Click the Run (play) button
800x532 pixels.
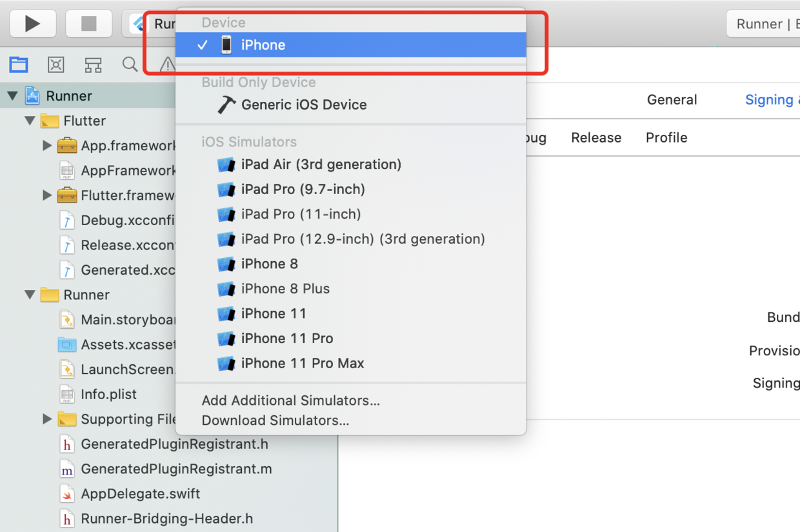click(x=33, y=24)
